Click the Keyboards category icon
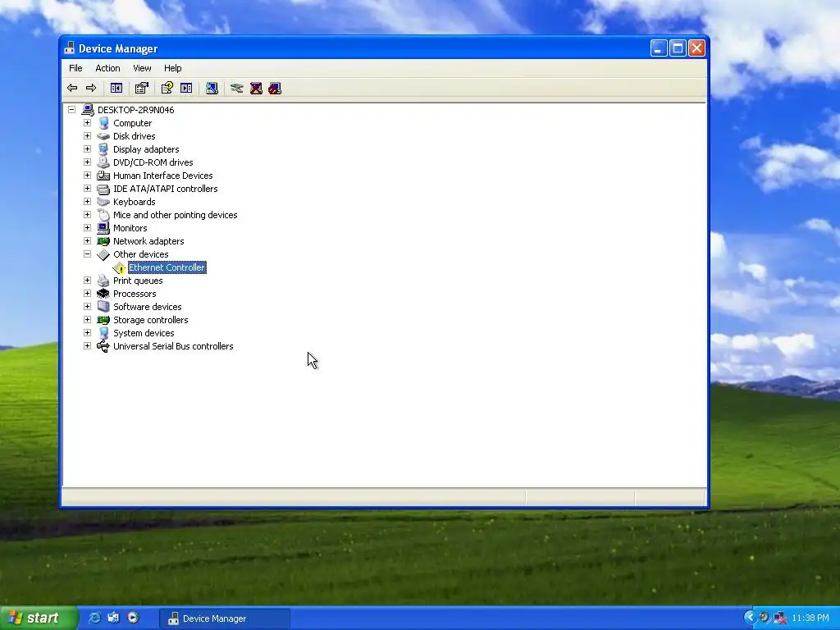 tap(103, 202)
